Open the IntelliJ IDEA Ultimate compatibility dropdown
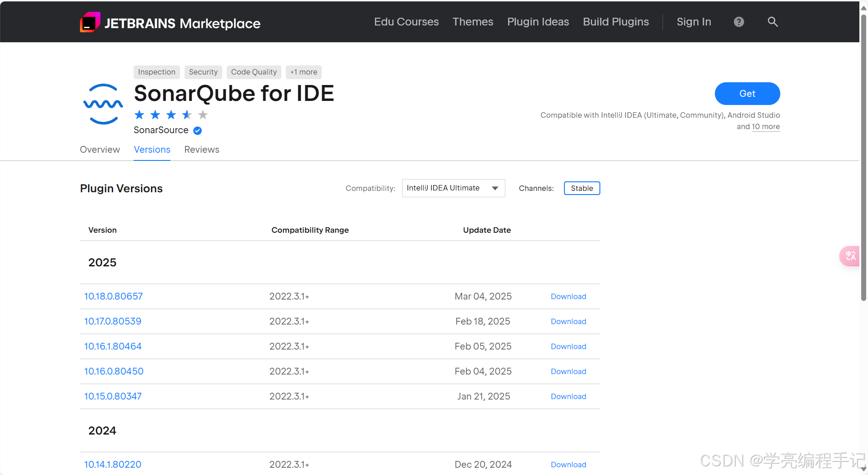This screenshot has width=868, height=475. coord(453,188)
